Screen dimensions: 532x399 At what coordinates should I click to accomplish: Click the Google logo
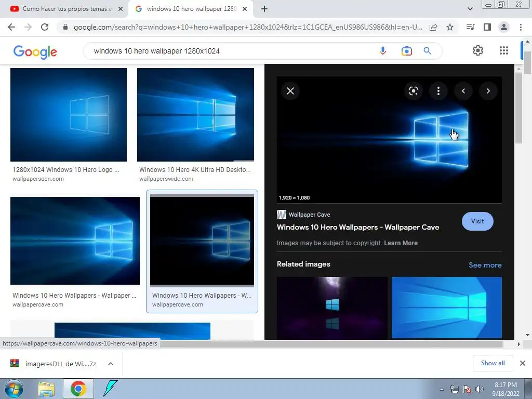(x=35, y=52)
